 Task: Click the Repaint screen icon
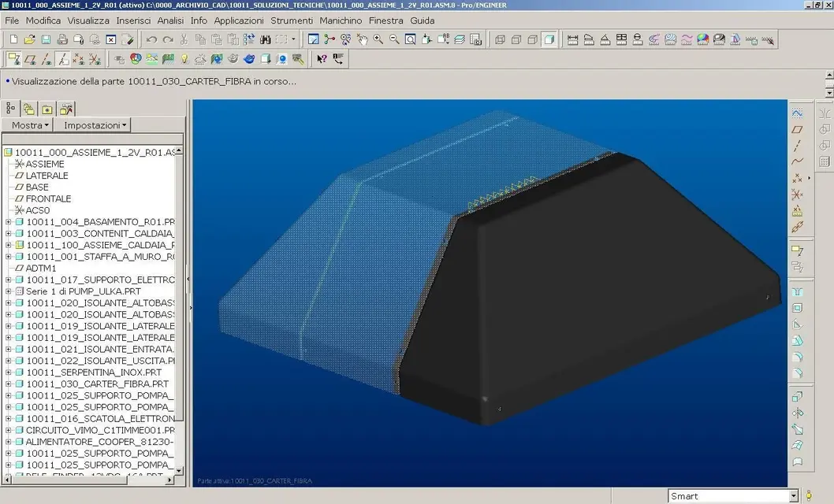[313, 39]
